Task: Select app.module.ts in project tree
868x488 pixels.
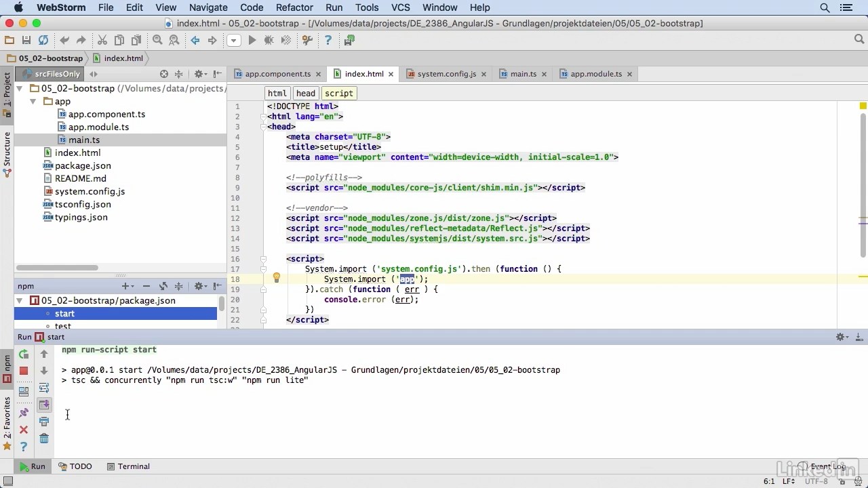Action: pos(98,127)
